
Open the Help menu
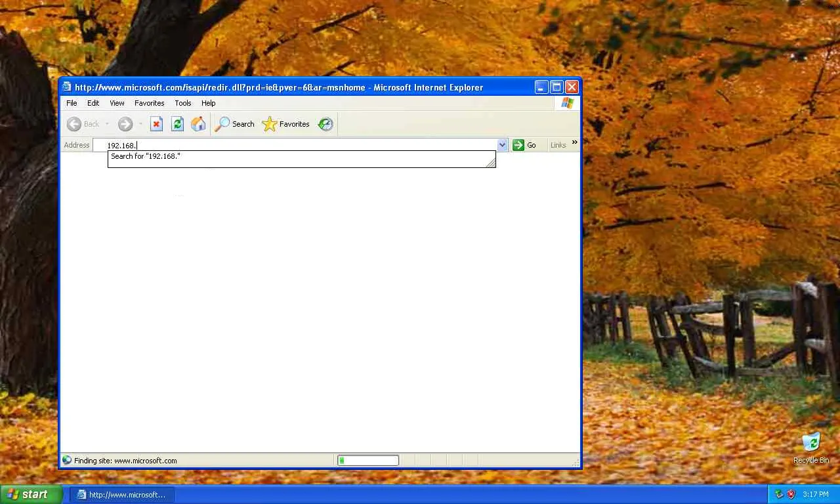point(209,103)
